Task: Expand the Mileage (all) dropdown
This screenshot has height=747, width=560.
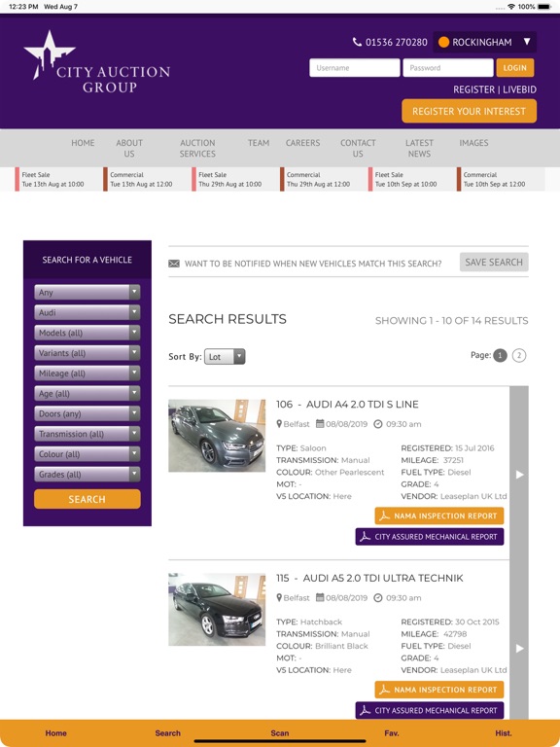Action: 87,373
